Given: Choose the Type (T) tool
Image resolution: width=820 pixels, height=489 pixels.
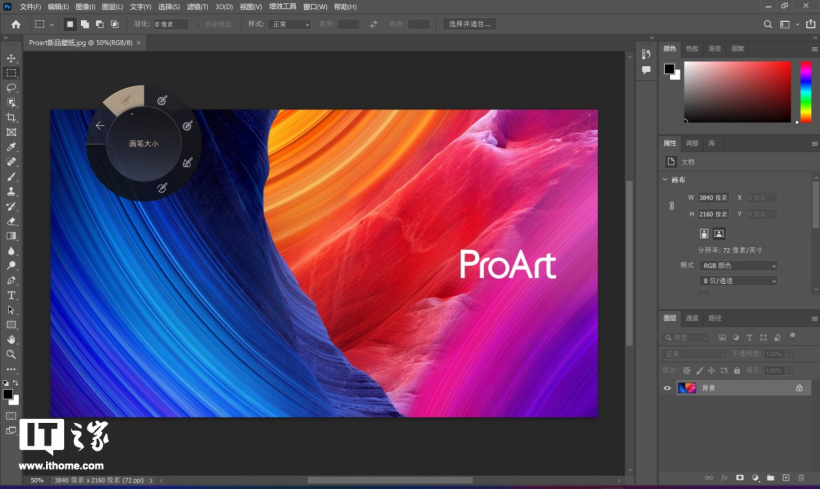Looking at the screenshot, I should click(x=12, y=296).
